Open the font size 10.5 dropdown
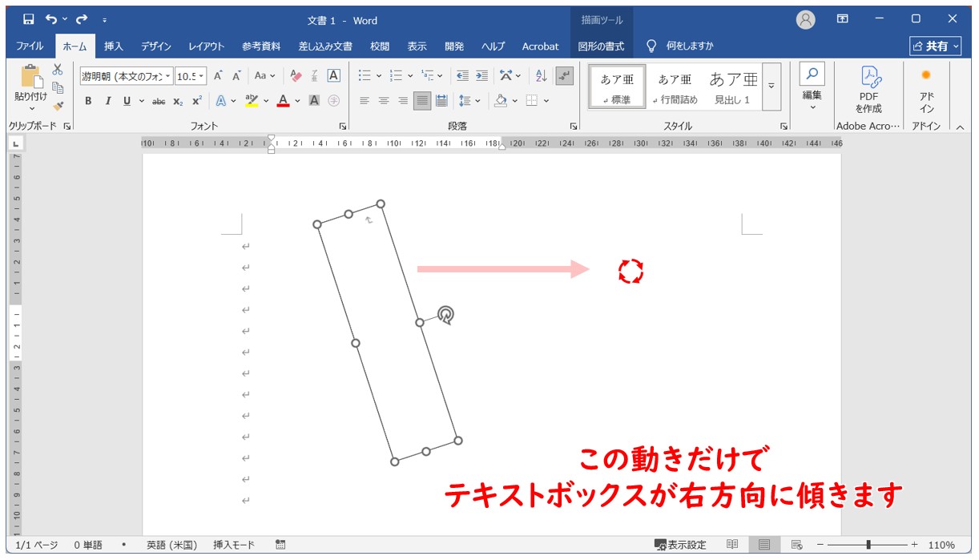The width and height of the screenshot is (979, 560). click(x=201, y=76)
